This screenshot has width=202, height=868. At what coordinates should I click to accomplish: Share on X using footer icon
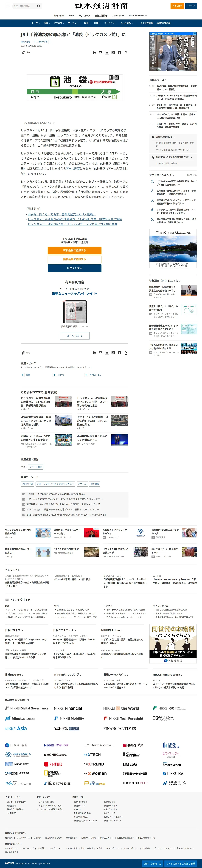113,353
